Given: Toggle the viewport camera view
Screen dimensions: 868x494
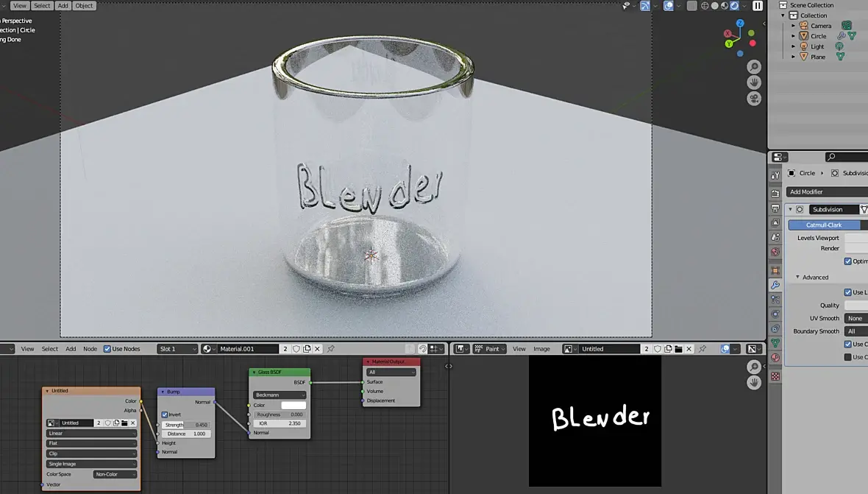Looking at the screenshot, I should (754, 99).
